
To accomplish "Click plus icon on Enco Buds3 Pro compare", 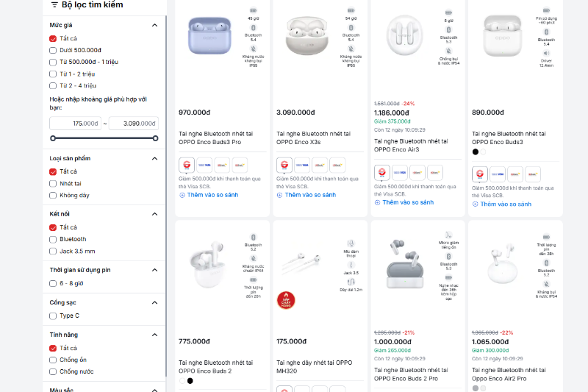I will (x=182, y=195).
